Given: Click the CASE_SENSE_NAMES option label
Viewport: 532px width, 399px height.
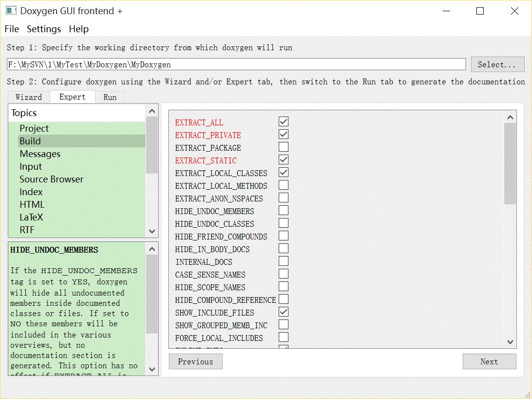Looking at the screenshot, I should [x=210, y=275].
